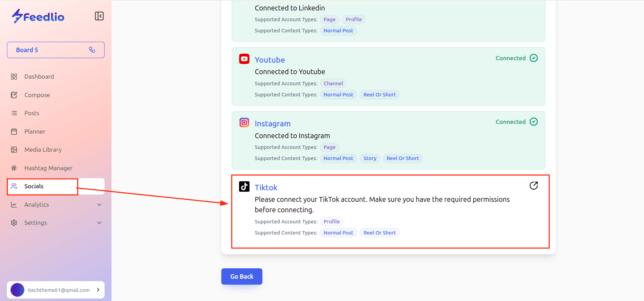Open the account menu for itechtheme01@gmail.com
The height and width of the screenshot is (301, 644).
pos(56,290)
